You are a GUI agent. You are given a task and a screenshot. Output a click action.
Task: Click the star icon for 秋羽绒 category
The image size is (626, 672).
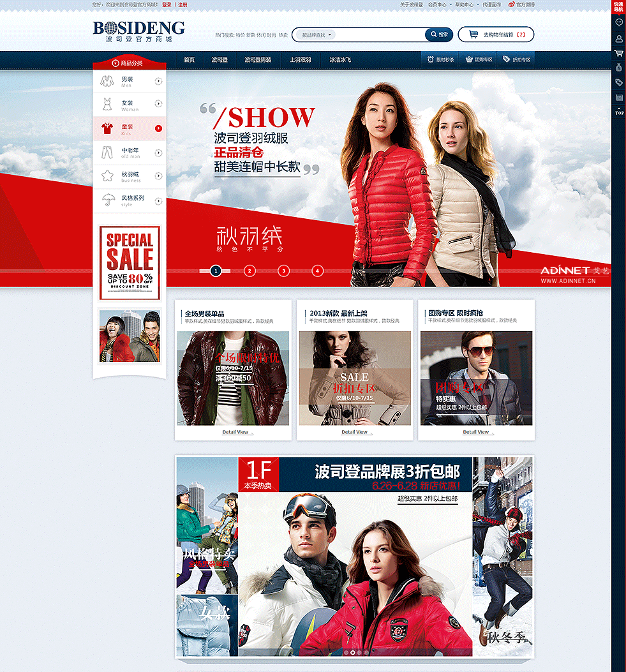click(x=107, y=175)
